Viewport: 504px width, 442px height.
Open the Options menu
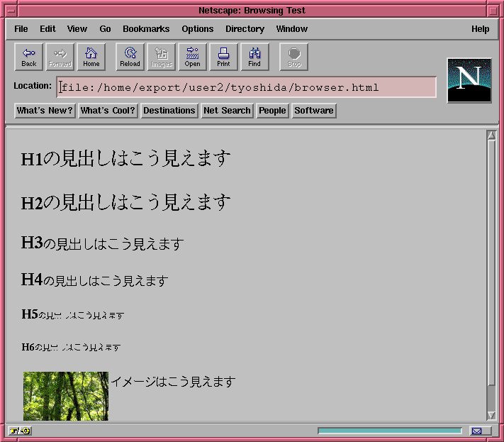tap(198, 29)
